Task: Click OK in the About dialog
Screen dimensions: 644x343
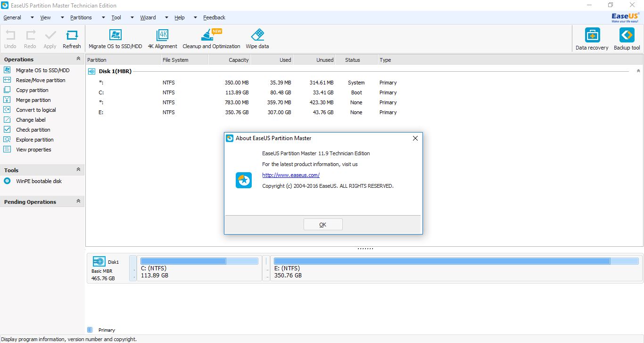Action: pos(323,225)
